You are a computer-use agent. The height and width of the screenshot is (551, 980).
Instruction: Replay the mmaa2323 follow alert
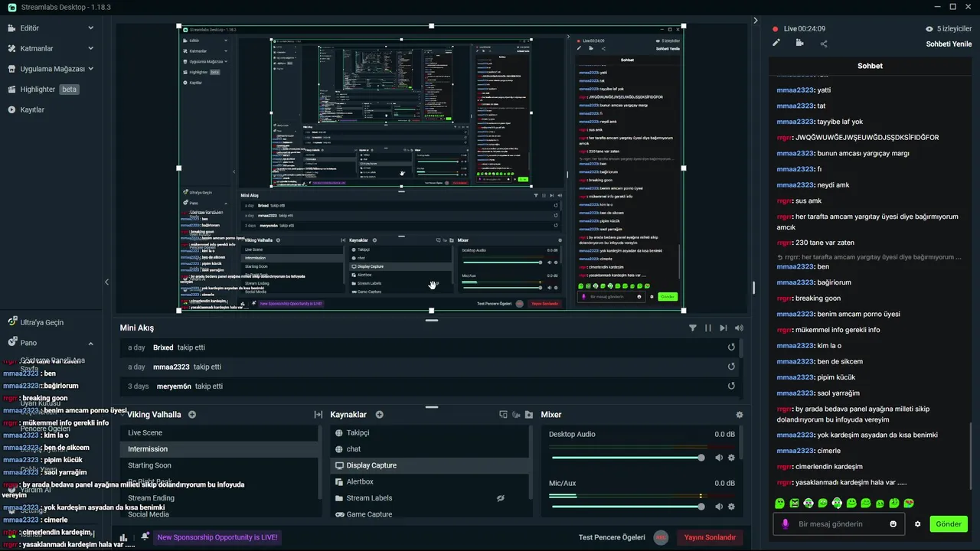pyautogui.click(x=731, y=367)
